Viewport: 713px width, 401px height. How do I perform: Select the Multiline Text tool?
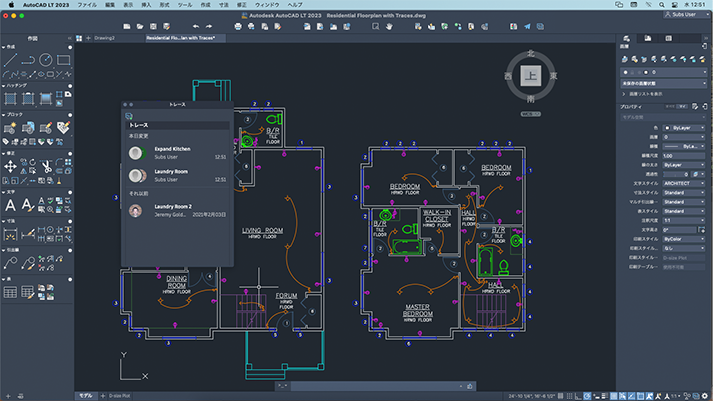tap(10, 205)
